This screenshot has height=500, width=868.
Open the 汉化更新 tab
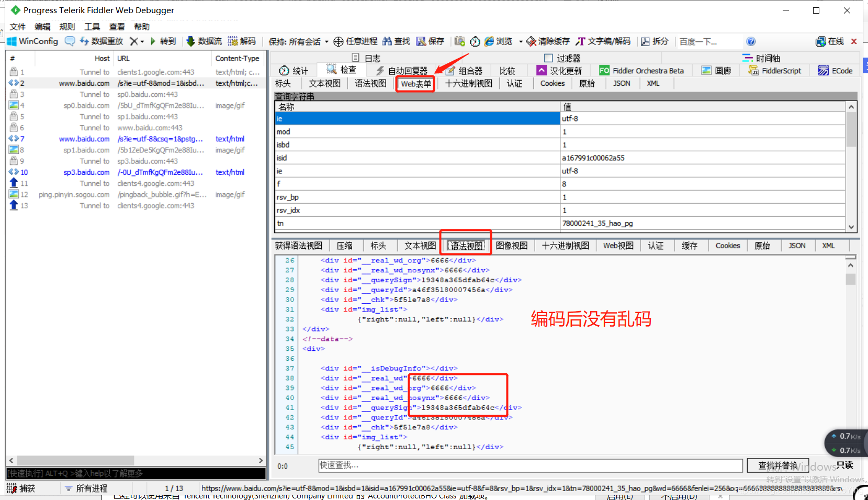(x=559, y=71)
